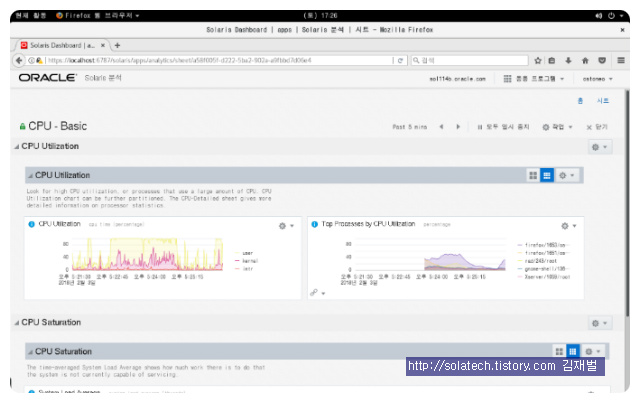Open CPU Saturation section gear menu
Viewport: 640px width, 403px height.
click(600, 323)
